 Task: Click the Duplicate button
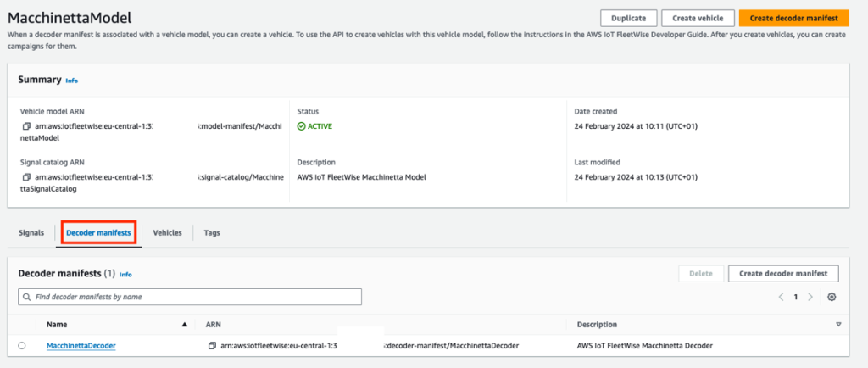point(628,18)
